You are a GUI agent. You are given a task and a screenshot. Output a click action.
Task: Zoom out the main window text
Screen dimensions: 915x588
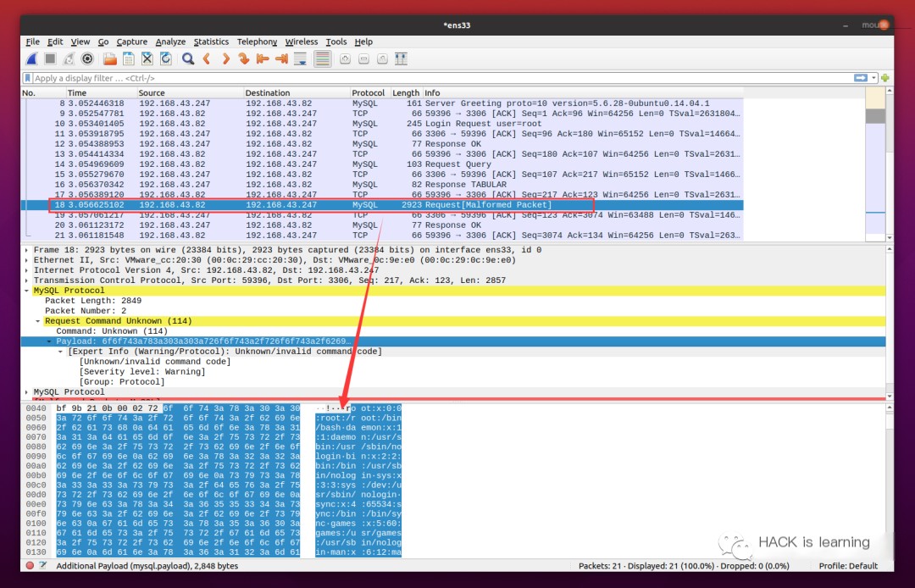pos(363,59)
